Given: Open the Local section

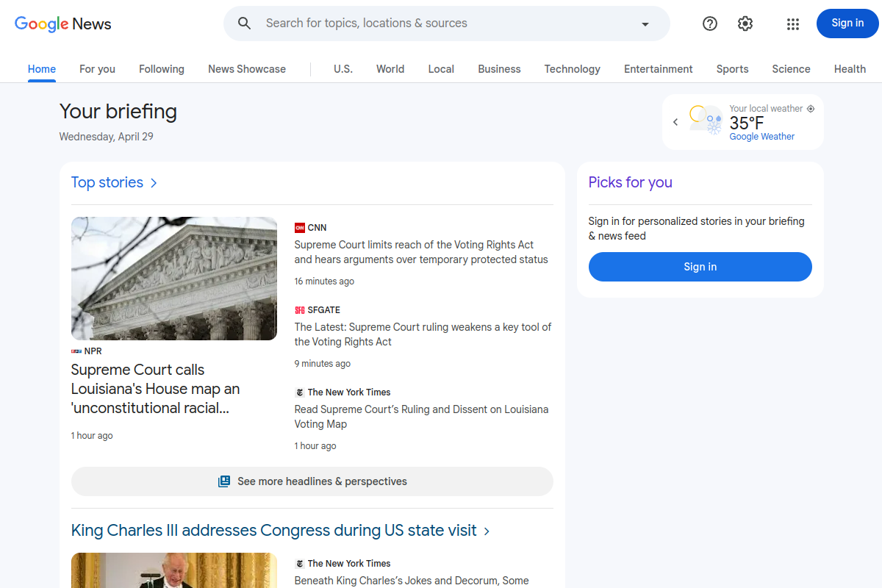Looking at the screenshot, I should [x=441, y=69].
